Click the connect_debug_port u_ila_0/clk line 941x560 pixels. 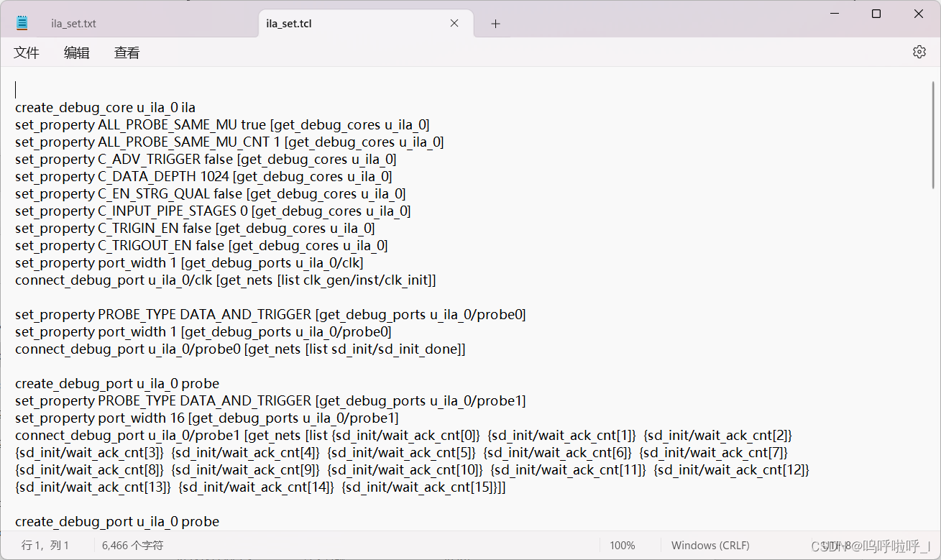coord(226,280)
